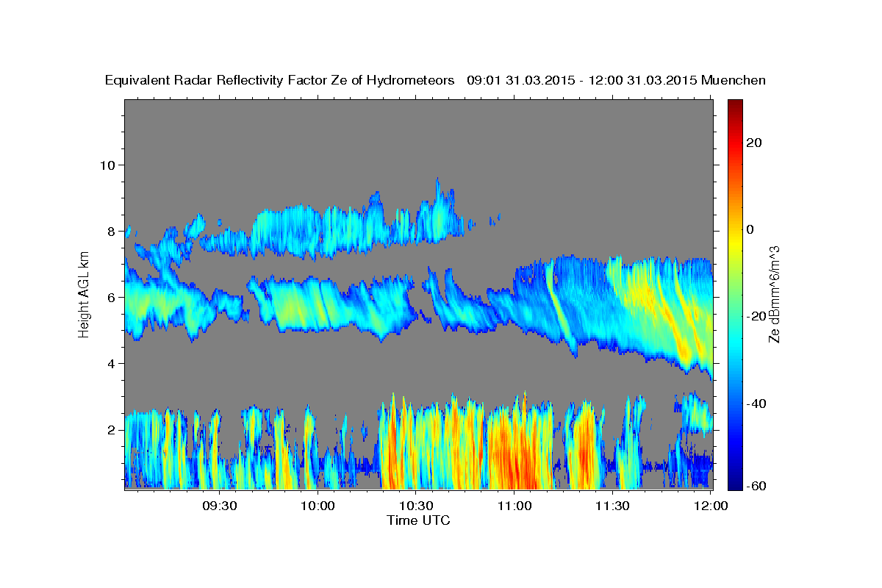This screenshot has height=588, width=882.
Task: Click the yellow region of the colorbar
Action: tap(734, 243)
